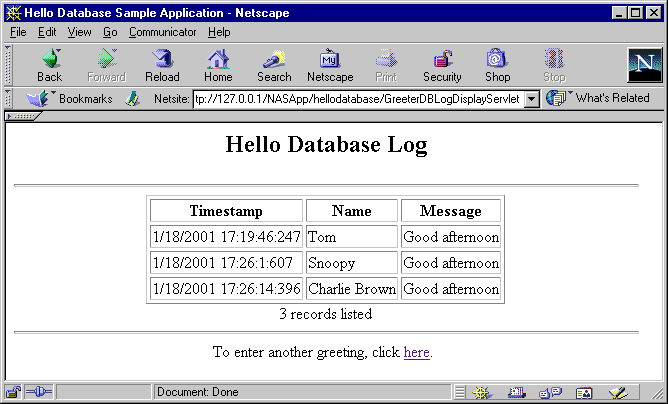
Task: Go back with the Back toolbar button
Action: (x=49, y=65)
